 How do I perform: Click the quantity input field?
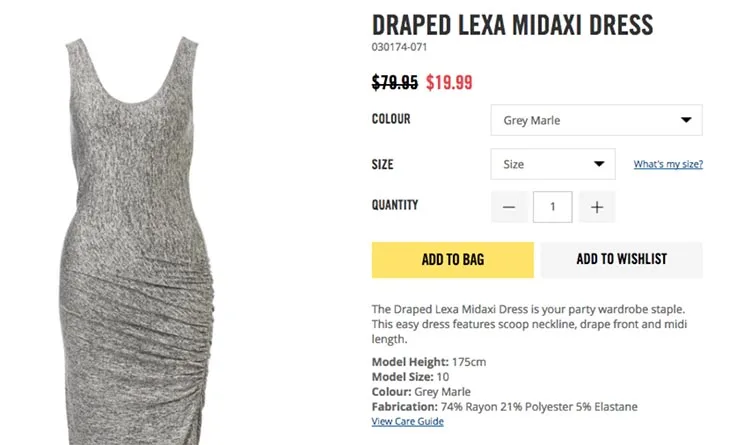pos(553,207)
